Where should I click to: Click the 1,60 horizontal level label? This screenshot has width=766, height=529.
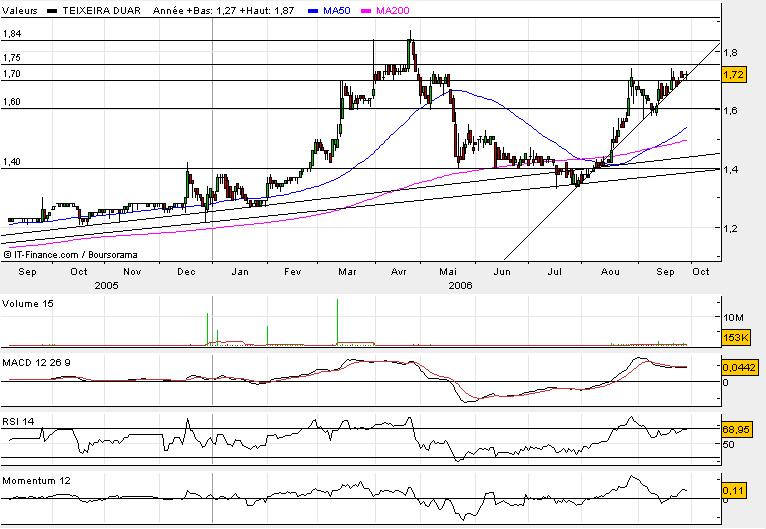tap(12, 102)
